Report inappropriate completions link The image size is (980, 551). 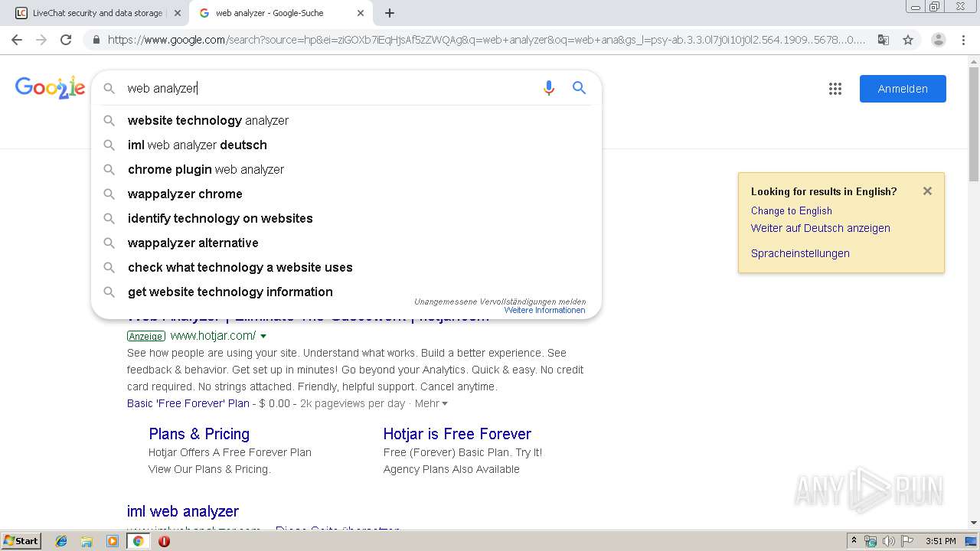click(500, 302)
